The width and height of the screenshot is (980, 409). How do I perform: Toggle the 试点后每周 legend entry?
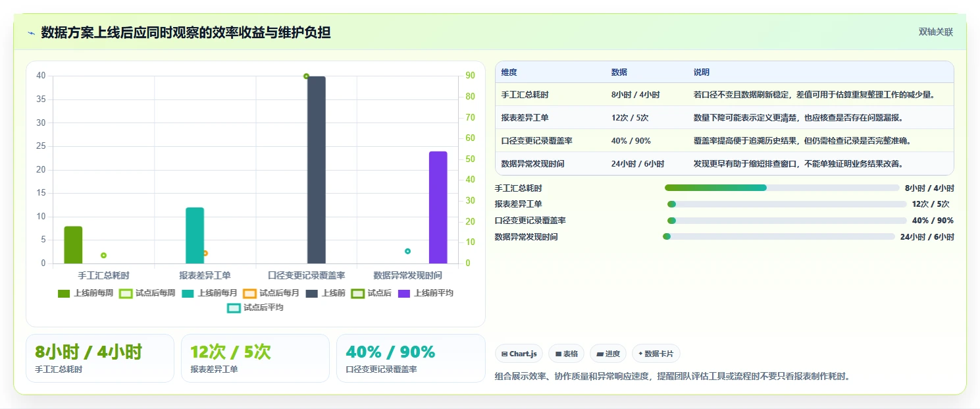pos(147,293)
